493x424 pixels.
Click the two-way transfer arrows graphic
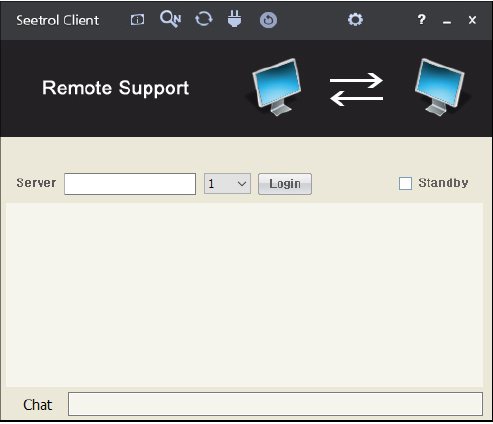pyautogui.click(x=356, y=89)
